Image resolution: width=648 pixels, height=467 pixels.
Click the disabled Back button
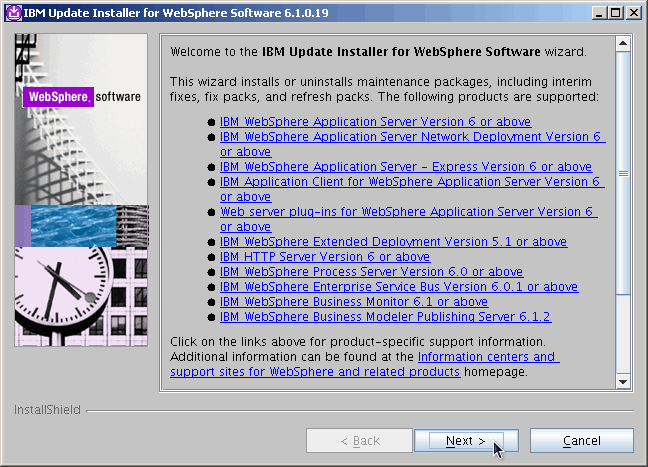[359, 441]
